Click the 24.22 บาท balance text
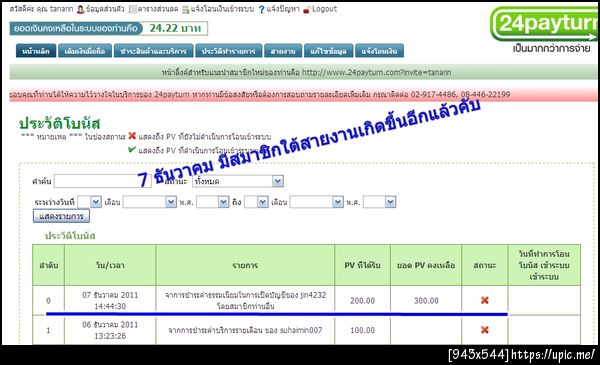The width and height of the screenshot is (600, 365). pyautogui.click(x=175, y=28)
